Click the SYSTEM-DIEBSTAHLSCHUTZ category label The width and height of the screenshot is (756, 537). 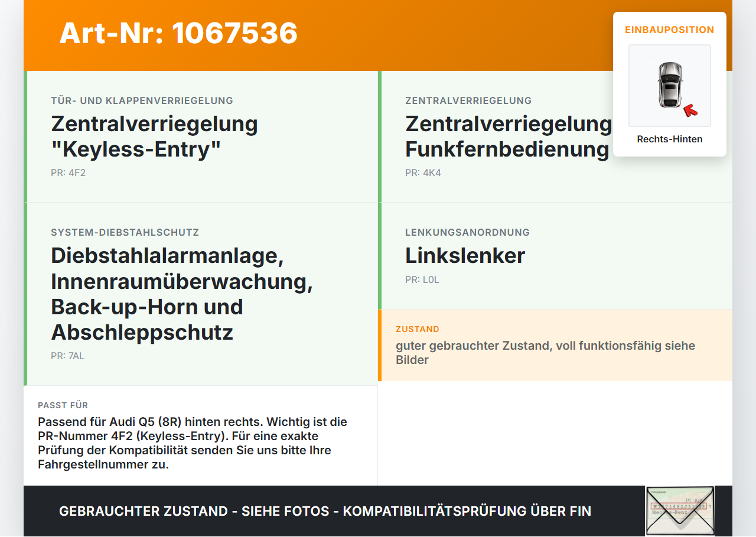point(125,232)
